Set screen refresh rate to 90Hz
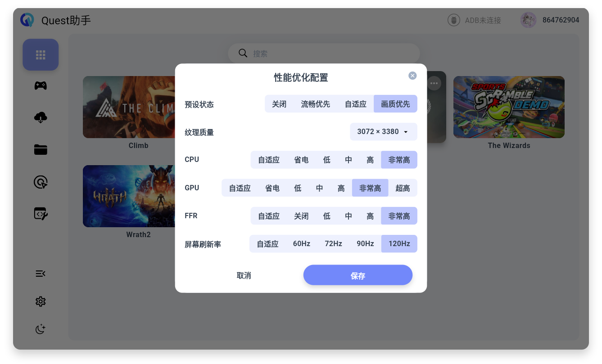The image size is (602, 364). tap(365, 244)
